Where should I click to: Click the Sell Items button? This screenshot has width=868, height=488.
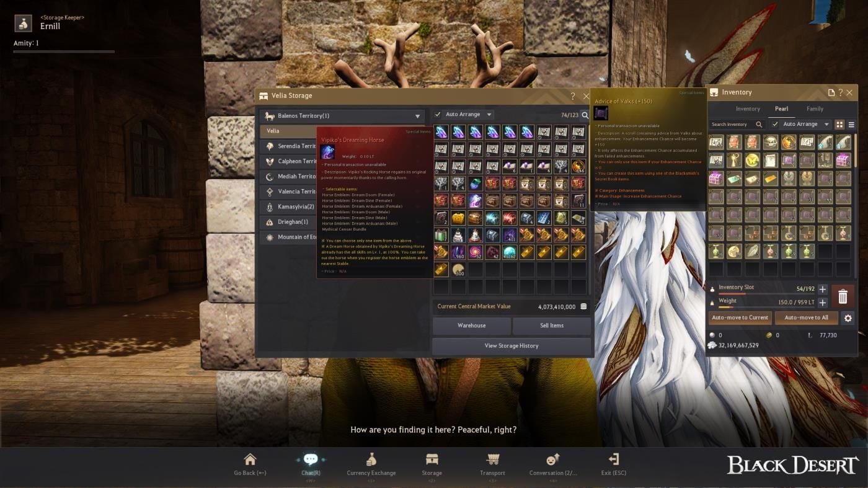point(551,326)
